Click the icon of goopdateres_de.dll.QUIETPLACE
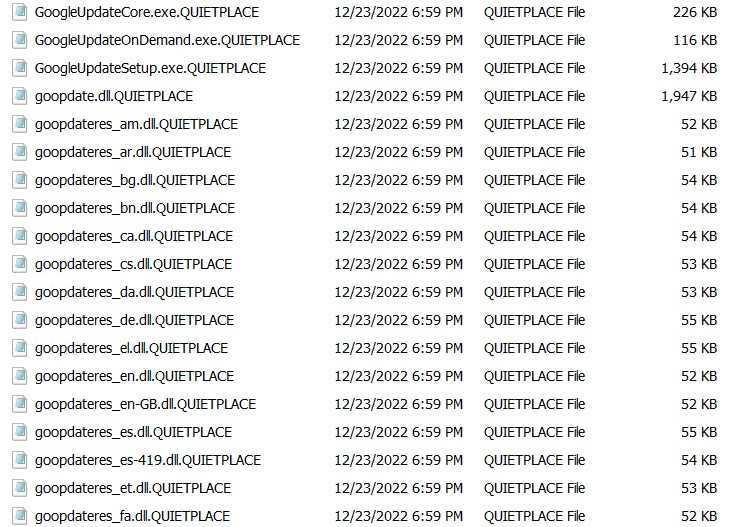The width and height of the screenshot is (741, 527). pyautogui.click(x=20, y=320)
